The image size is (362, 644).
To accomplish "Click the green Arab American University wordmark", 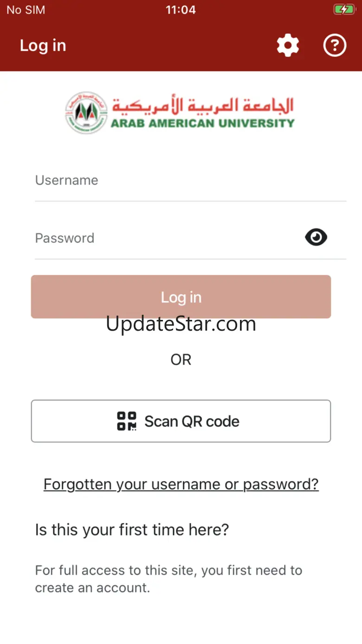I will click(202, 124).
